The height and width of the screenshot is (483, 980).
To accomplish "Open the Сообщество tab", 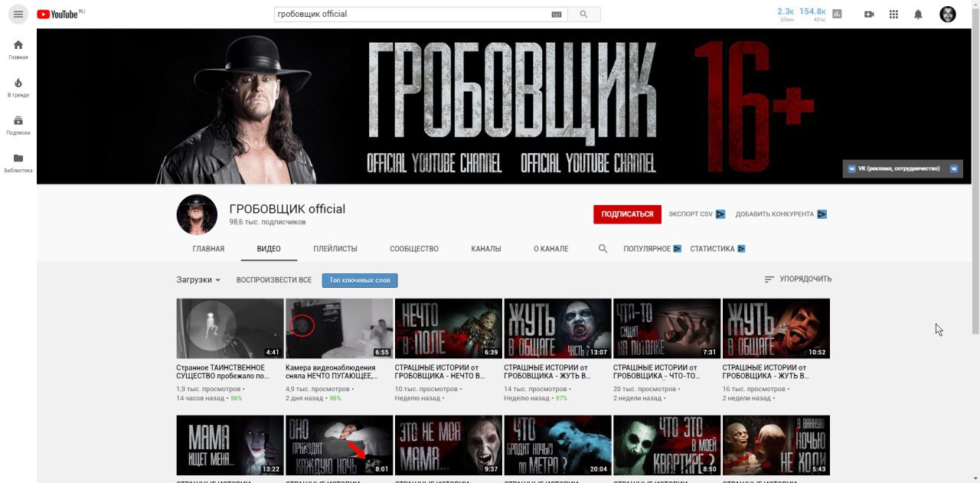I will pos(414,249).
